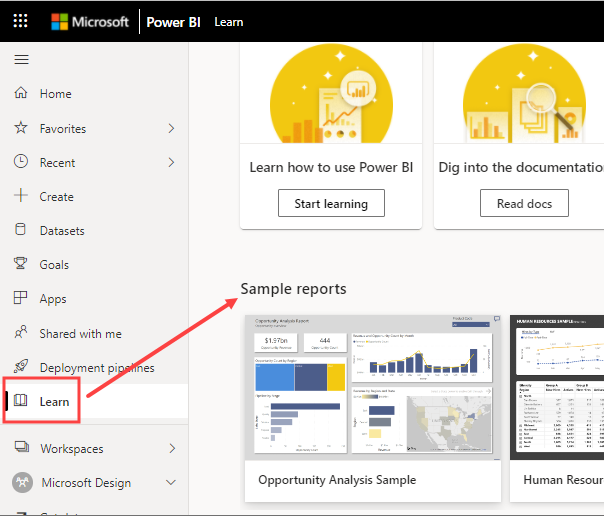Open Shared with me in sidebar
The image size is (604, 516).
pos(80,333)
